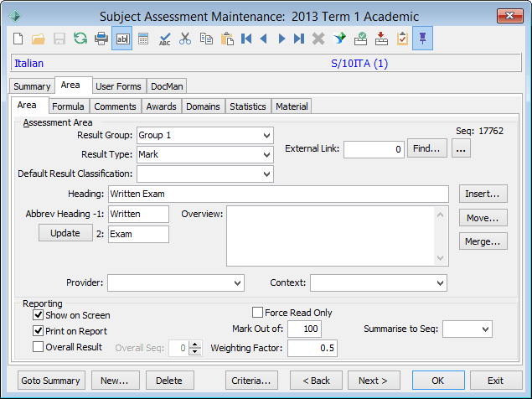Open the calculator toolbar icon
This screenshot has width=532, height=399.
(x=143, y=39)
